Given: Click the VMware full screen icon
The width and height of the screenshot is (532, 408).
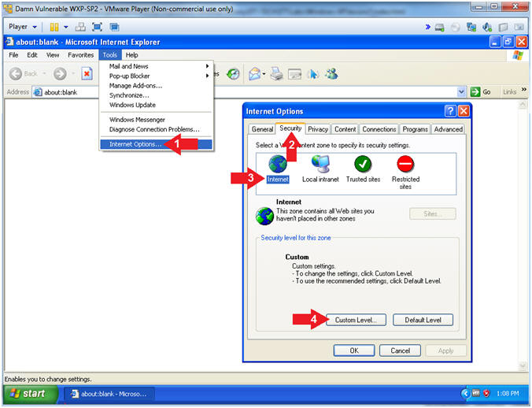Looking at the screenshot, I should click(x=97, y=27).
